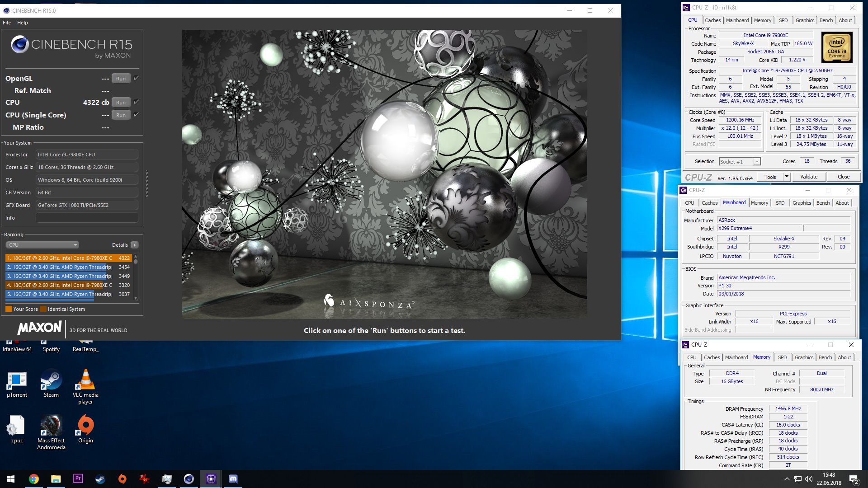Open File Explorer from the taskbar

(x=56, y=479)
